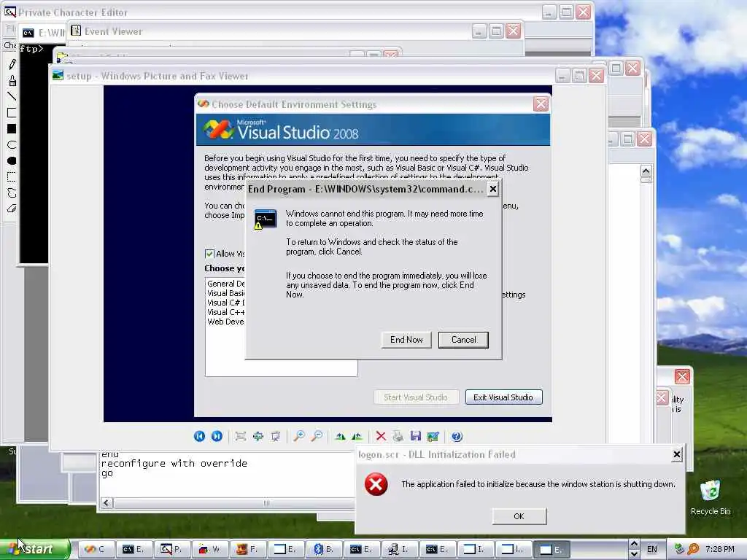This screenshot has width=747, height=560.
Task: Select Rectangular Selection tool in Character Editor
Action: (12, 177)
